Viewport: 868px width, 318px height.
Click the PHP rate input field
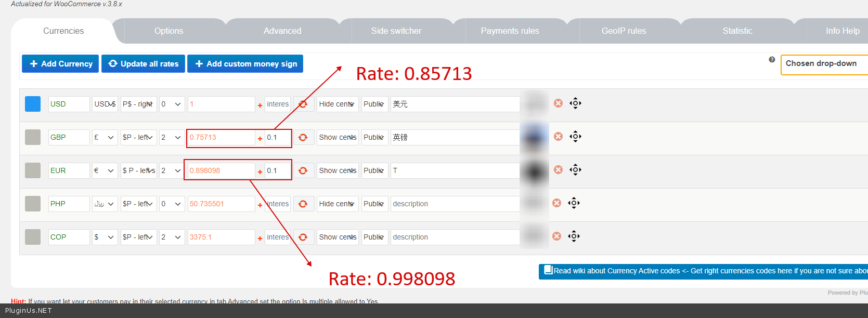(x=221, y=204)
